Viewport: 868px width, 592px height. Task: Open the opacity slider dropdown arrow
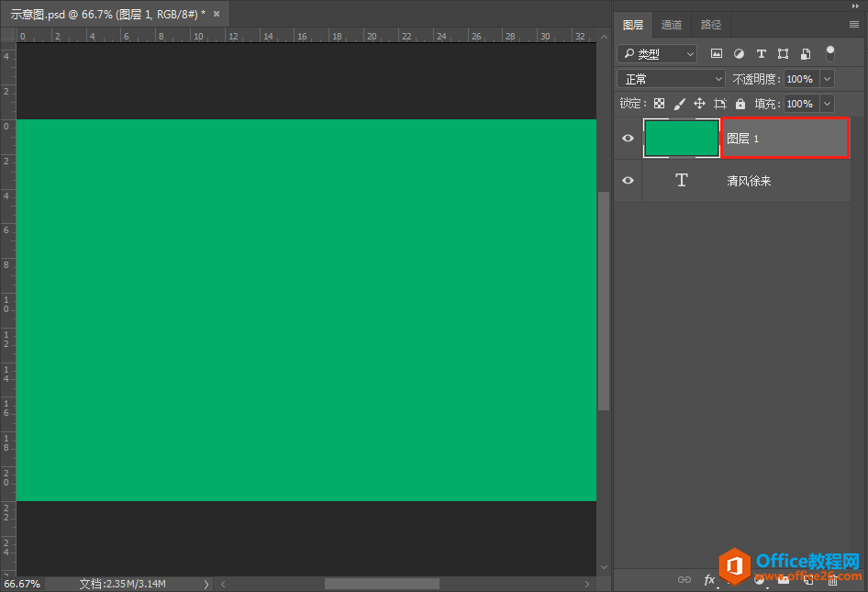pos(827,79)
